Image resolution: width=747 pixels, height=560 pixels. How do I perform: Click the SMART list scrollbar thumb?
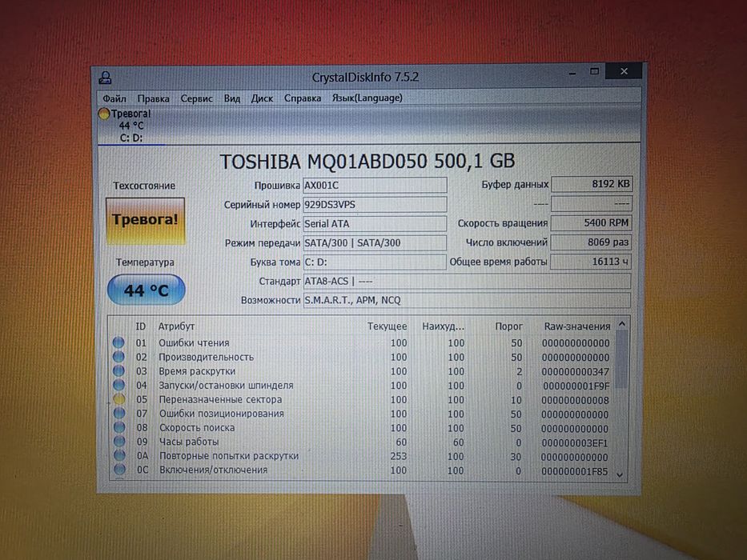pyautogui.click(x=621, y=359)
